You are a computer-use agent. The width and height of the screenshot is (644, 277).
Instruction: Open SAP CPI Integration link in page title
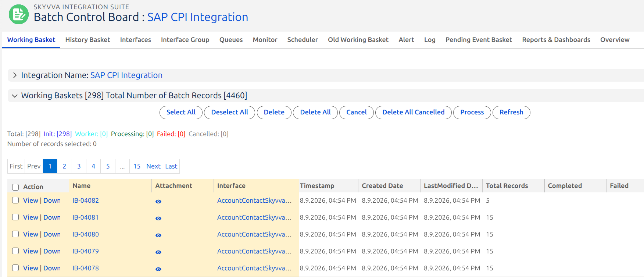(198, 17)
